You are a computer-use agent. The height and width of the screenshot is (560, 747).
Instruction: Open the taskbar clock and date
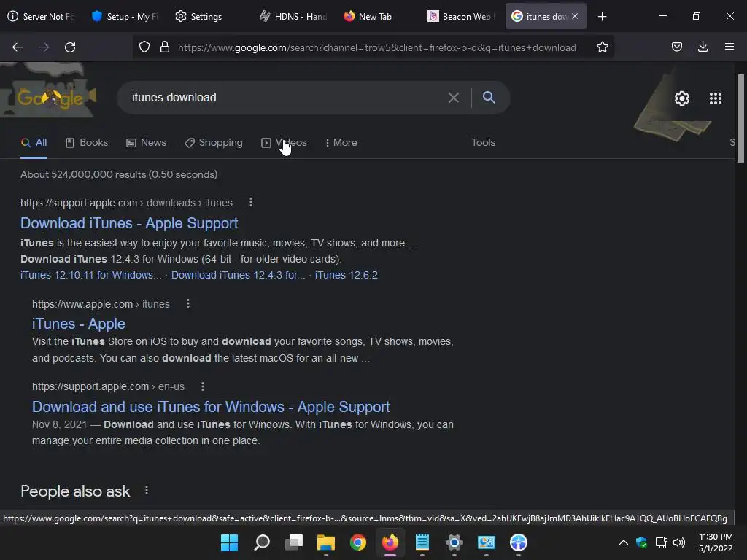point(715,542)
